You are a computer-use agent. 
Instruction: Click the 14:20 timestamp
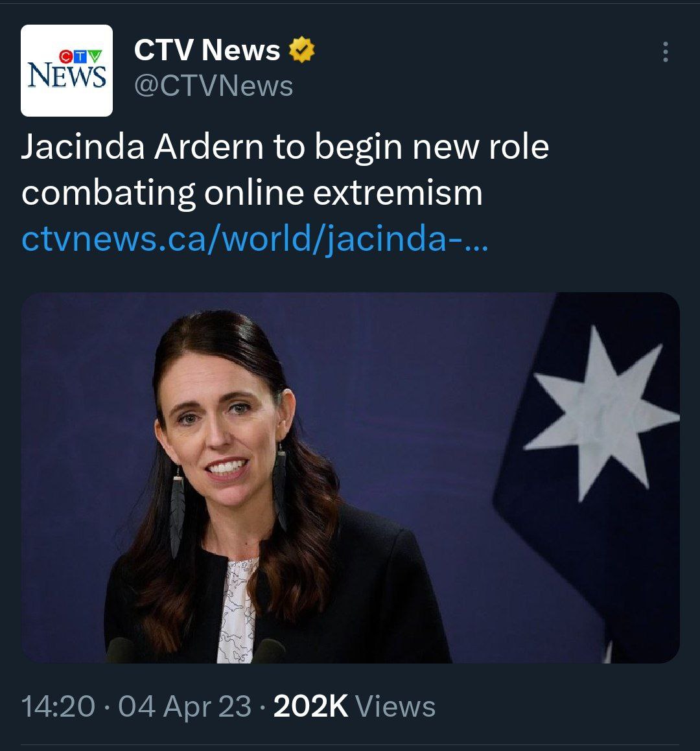(x=58, y=706)
